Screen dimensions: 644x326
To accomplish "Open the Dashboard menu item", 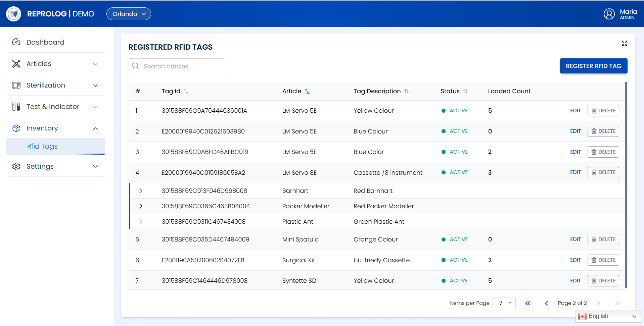I will (x=45, y=42).
